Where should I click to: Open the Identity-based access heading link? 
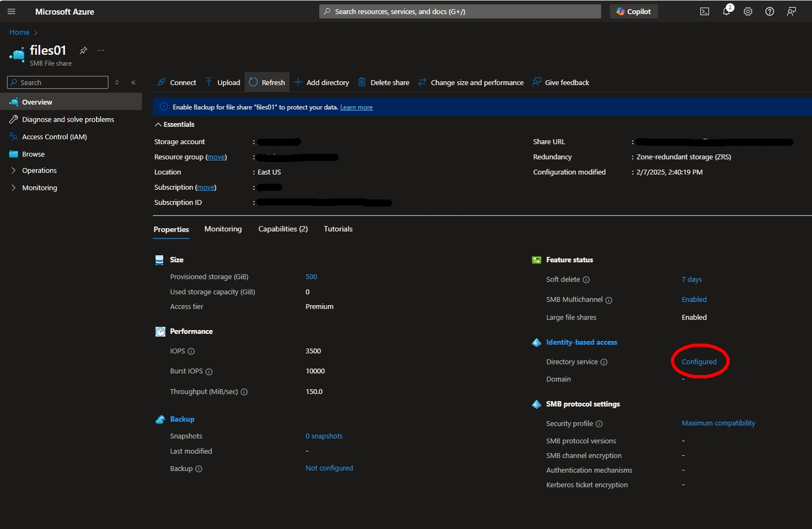tap(581, 343)
